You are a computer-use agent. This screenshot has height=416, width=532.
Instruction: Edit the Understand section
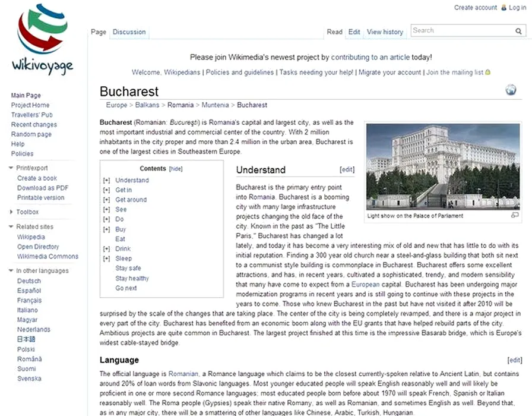pyautogui.click(x=347, y=170)
